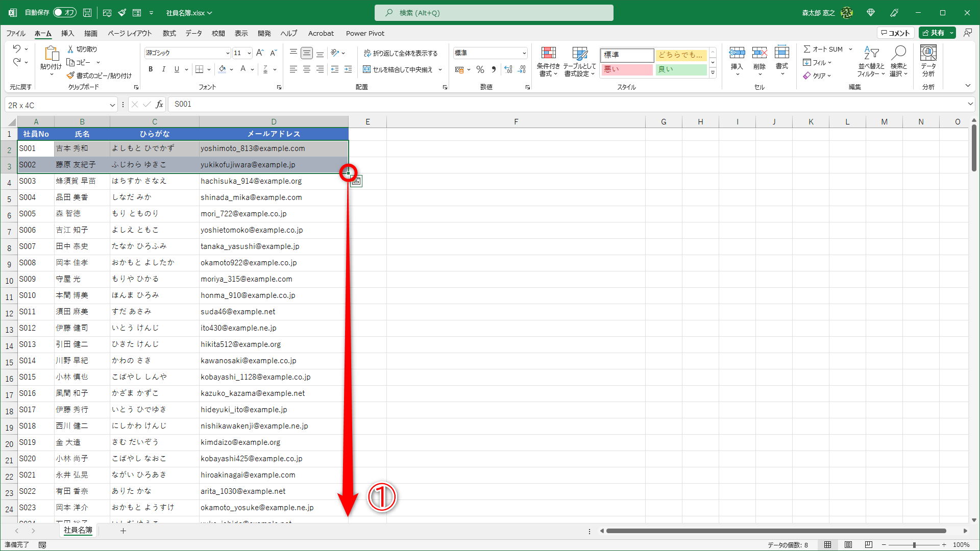
Task: Click the Format Painter brush icon
Action: (71, 76)
